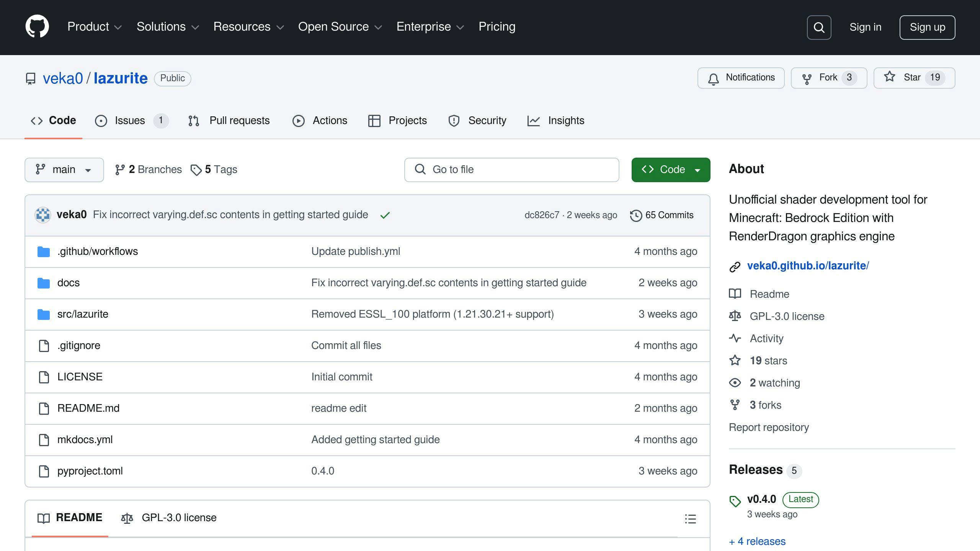Image resolution: width=980 pixels, height=551 pixels.
Task: Switch to the Actions tab
Action: coord(320,121)
